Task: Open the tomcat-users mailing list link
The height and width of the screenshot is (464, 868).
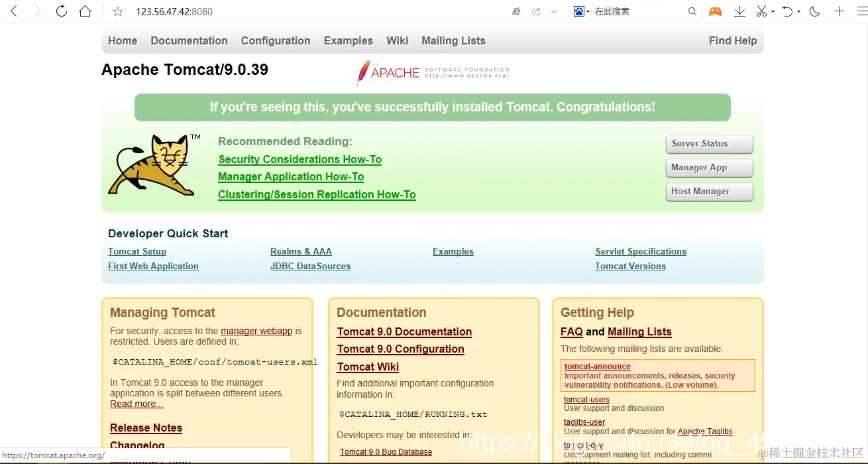Action: point(586,400)
